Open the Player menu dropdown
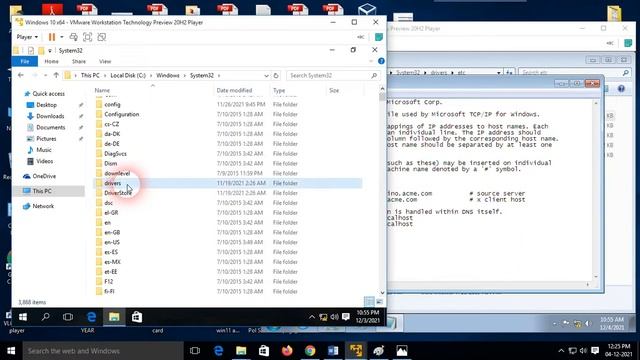The image size is (640, 360). 27,37
